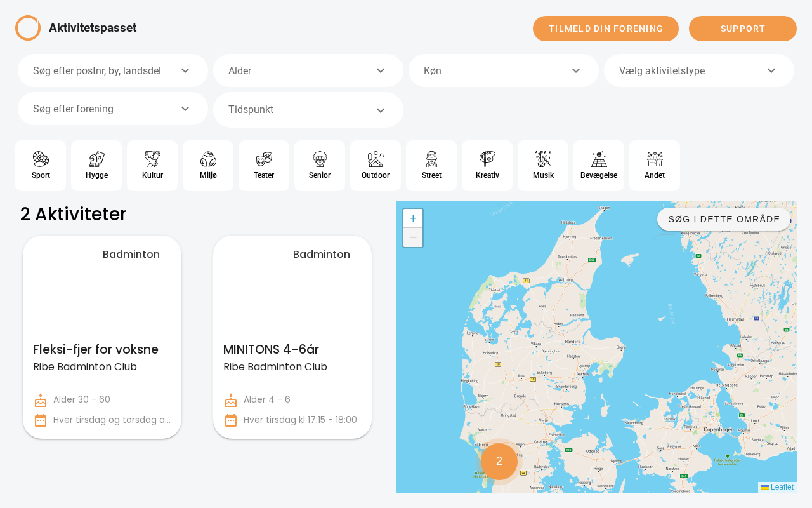Expand the Tidspunkt dropdown
812x508 pixels.
click(308, 110)
